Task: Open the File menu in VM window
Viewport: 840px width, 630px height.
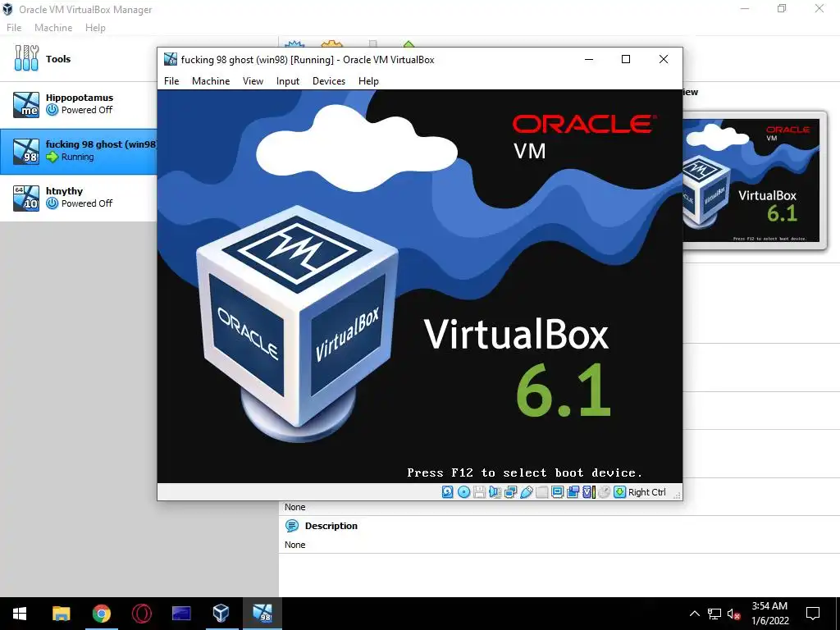Action: click(x=171, y=81)
